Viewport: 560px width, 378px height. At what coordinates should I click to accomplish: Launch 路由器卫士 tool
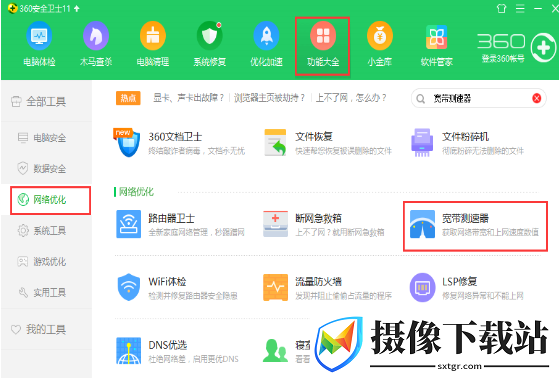tap(180, 224)
